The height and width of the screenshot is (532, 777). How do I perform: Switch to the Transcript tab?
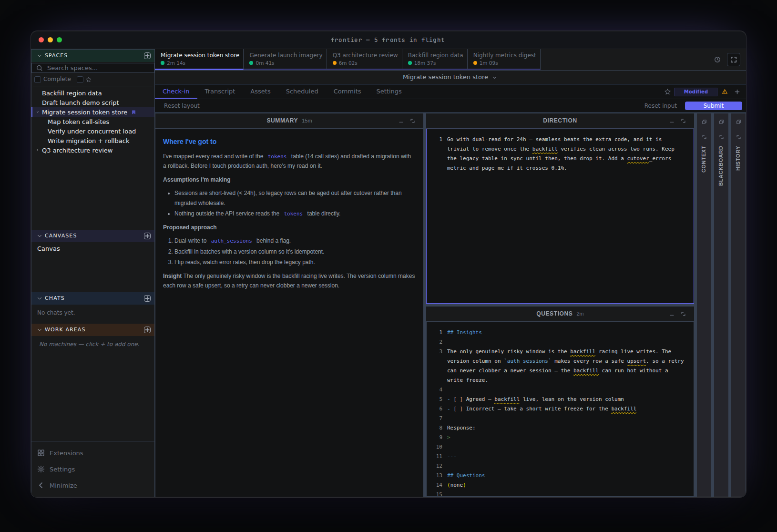click(220, 92)
